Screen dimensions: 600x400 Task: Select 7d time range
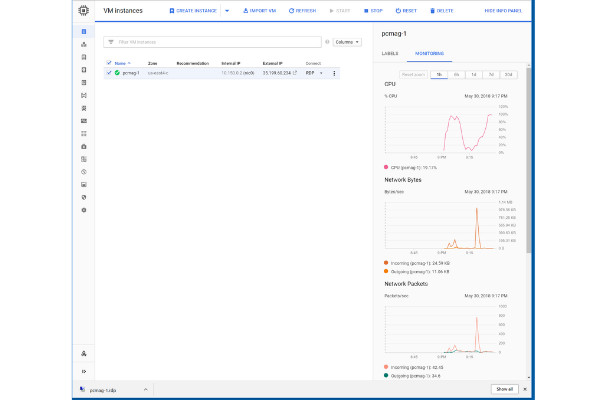coord(491,75)
